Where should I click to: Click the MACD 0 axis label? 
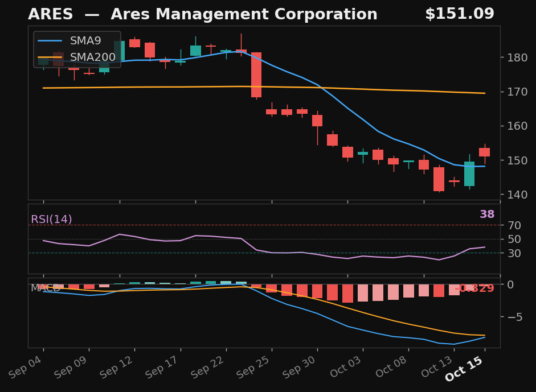pos(510,284)
